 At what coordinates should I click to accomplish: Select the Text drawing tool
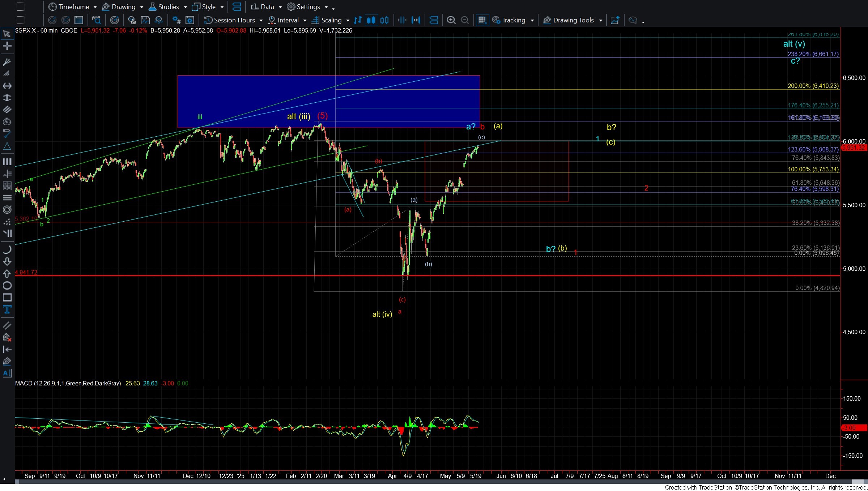click(x=7, y=309)
